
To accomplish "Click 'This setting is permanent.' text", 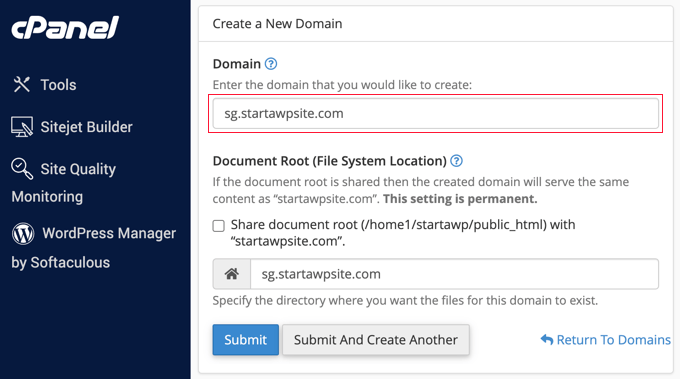I will [x=460, y=199].
